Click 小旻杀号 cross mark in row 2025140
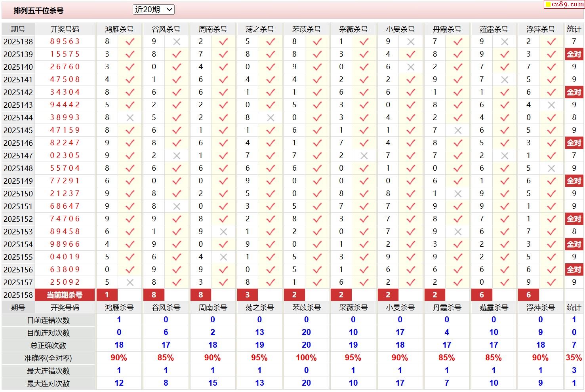585x392 pixels. (411, 67)
